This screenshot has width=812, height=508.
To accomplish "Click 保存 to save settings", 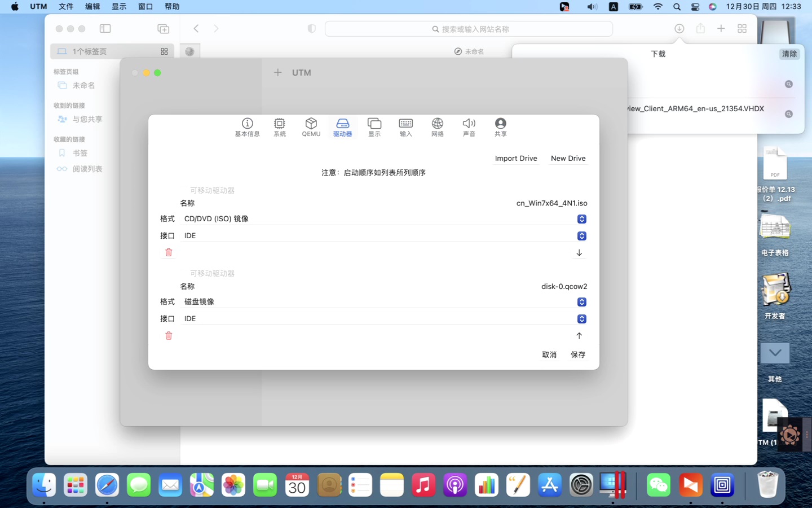I will 578,354.
